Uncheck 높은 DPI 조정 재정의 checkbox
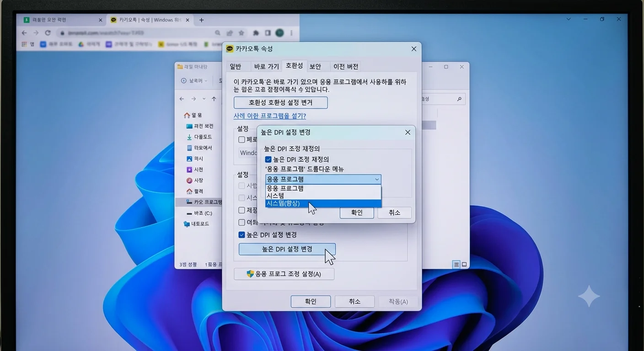The width and height of the screenshot is (644, 351). 268,160
